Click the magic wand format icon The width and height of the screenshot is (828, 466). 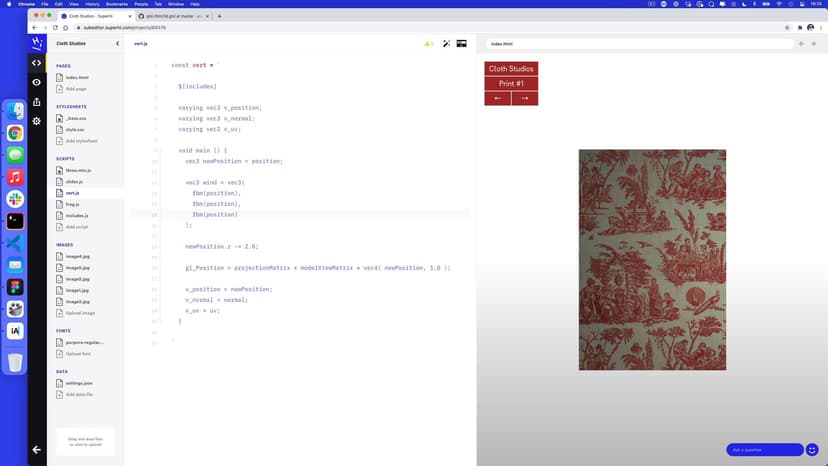[x=446, y=44]
